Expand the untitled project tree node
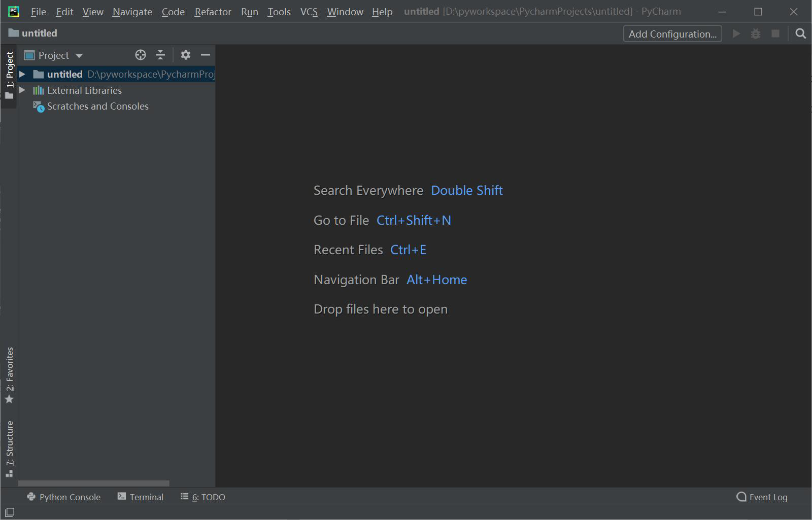 [22, 74]
